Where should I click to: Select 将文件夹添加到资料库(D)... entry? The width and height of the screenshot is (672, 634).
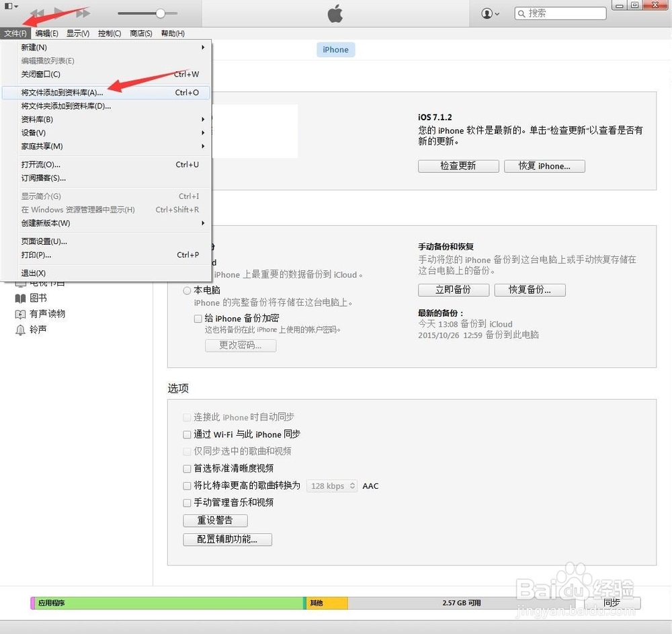coord(106,106)
